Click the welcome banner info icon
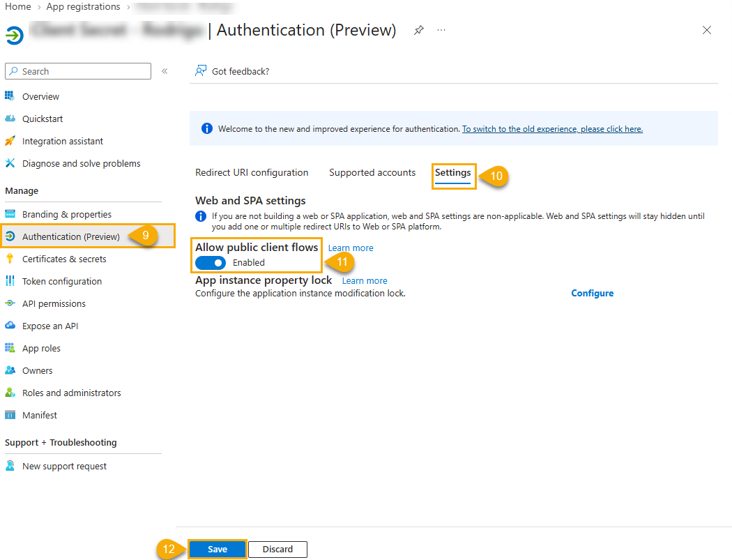The height and width of the screenshot is (560, 732). (x=207, y=128)
